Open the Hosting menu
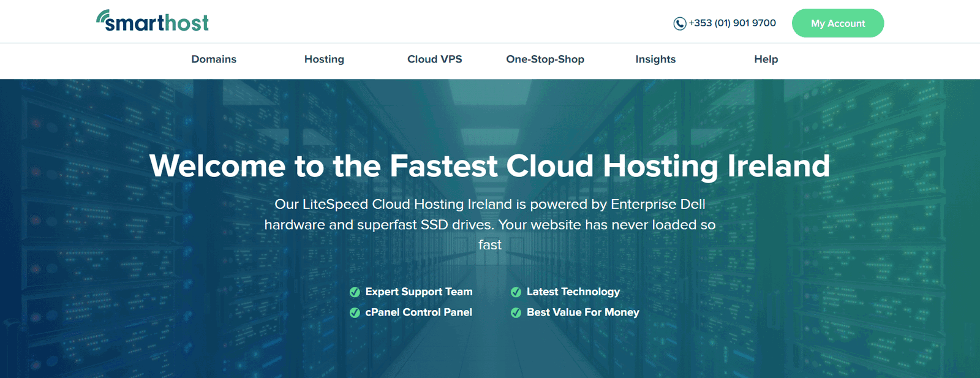The height and width of the screenshot is (378, 980). [x=324, y=59]
